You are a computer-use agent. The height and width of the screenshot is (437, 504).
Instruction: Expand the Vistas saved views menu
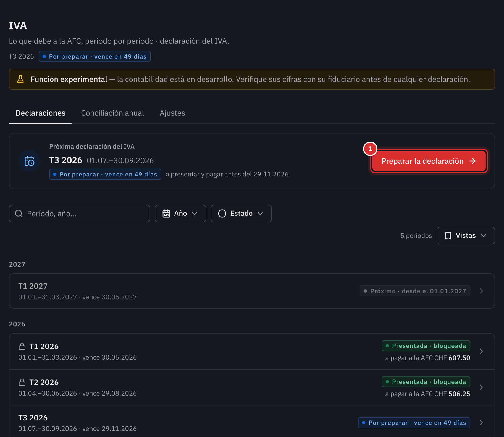(x=466, y=236)
